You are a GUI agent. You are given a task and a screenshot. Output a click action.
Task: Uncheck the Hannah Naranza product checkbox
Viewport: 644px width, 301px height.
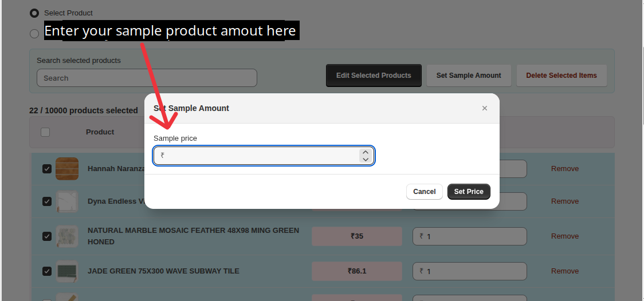pyautogui.click(x=47, y=169)
